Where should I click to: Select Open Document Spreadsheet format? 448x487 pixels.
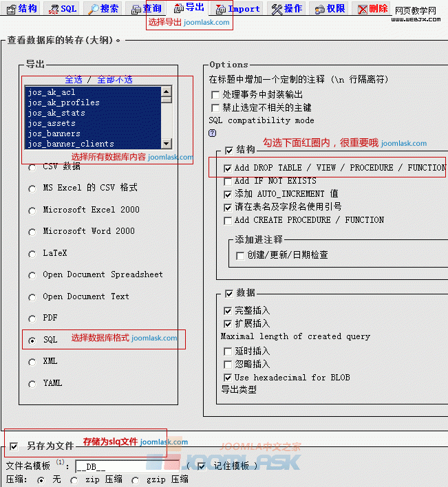(x=32, y=276)
